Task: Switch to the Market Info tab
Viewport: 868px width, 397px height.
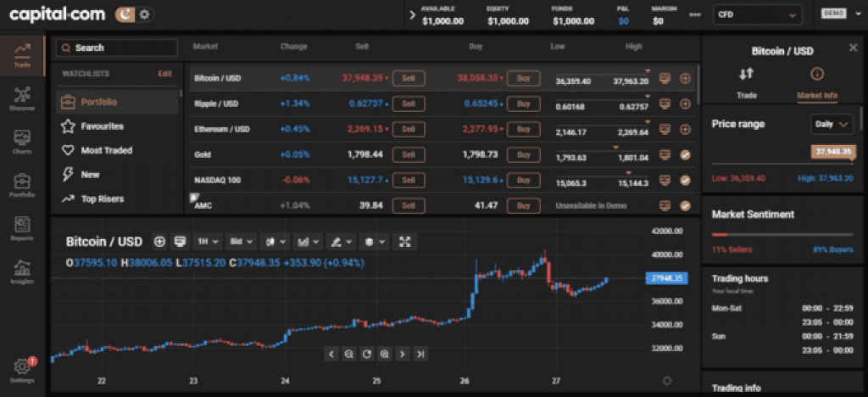Action: [x=817, y=83]
